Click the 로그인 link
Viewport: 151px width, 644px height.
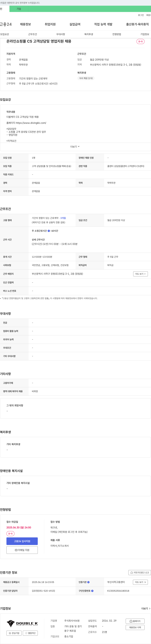point(141,15)
